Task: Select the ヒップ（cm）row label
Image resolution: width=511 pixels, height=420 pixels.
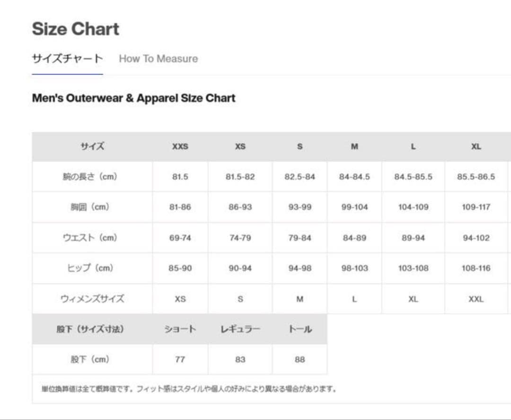Action: point(92,268)
